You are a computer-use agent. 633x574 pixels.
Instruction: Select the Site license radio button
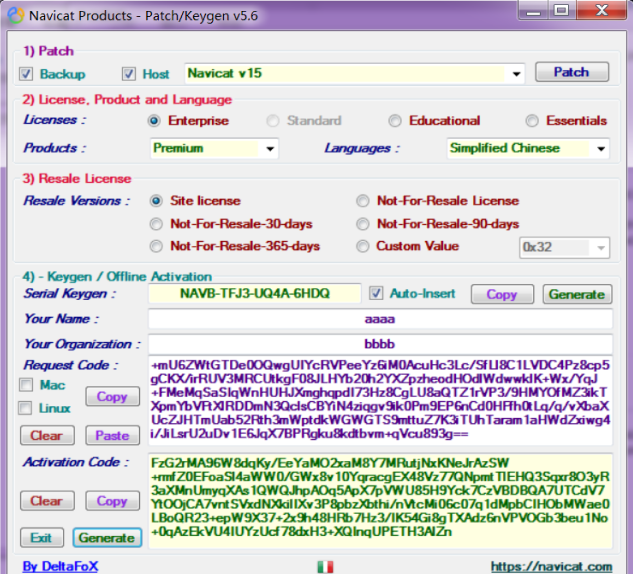(x=156, y=201)
